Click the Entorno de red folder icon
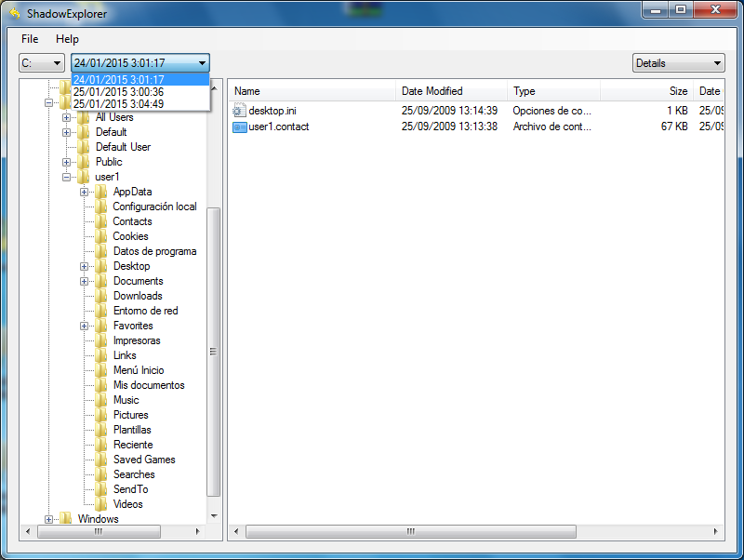Screen dimensions: 744x560 point(100,311)
